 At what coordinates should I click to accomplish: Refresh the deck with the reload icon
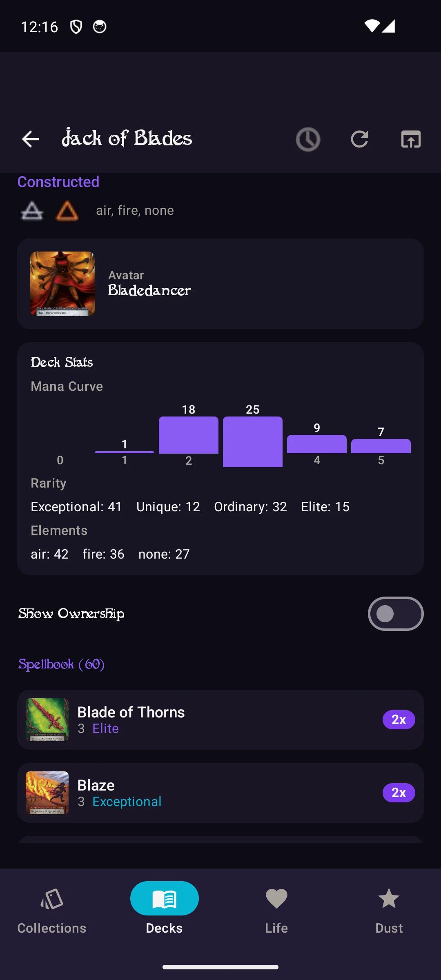[360, 139]
